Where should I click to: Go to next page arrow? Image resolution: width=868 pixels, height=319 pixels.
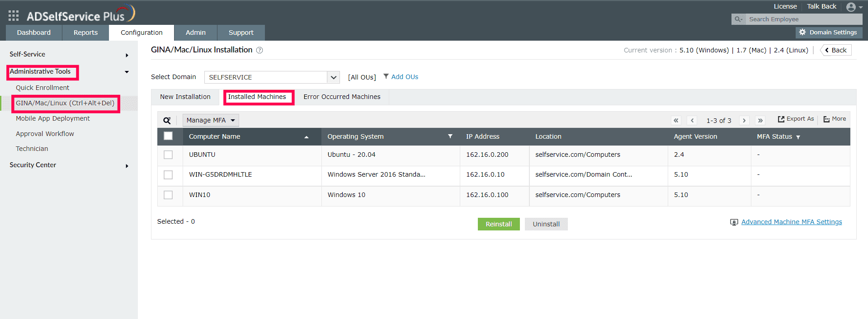[x=744, y=120]
